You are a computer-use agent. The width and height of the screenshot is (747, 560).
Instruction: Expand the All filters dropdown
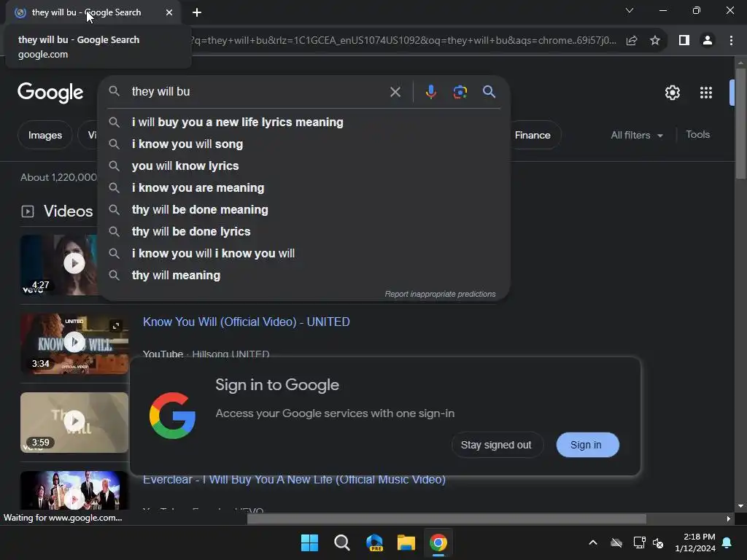(636, 135)
